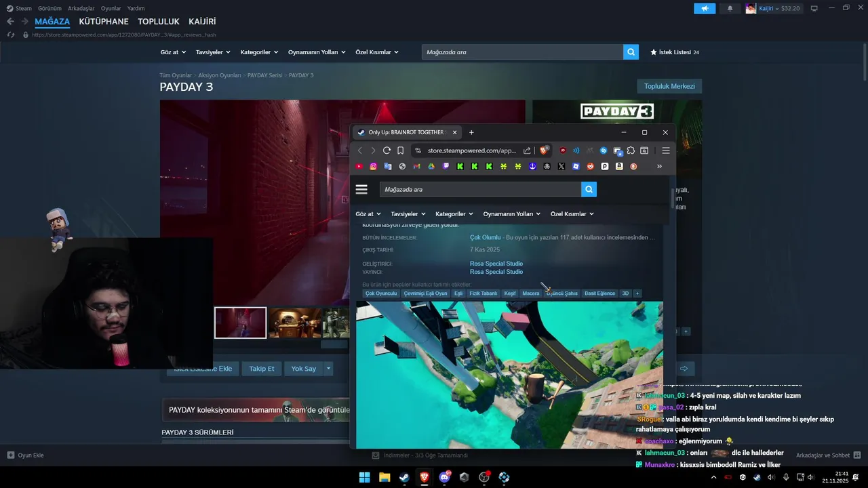Open the Oyunlar menu in Steam
This screenshot has width=868, height=488.
(111, 8)
